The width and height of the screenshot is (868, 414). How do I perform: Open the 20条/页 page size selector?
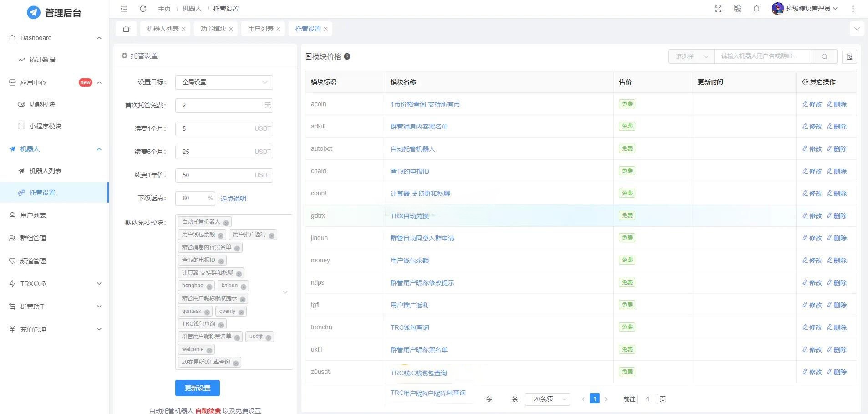click(x=547, y=399)
